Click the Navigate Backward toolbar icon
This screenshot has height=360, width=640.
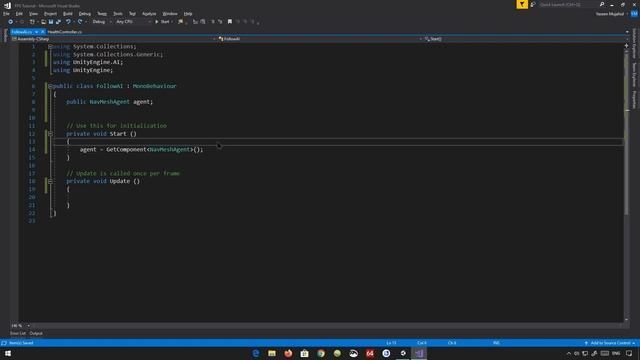tap(11, 22)
